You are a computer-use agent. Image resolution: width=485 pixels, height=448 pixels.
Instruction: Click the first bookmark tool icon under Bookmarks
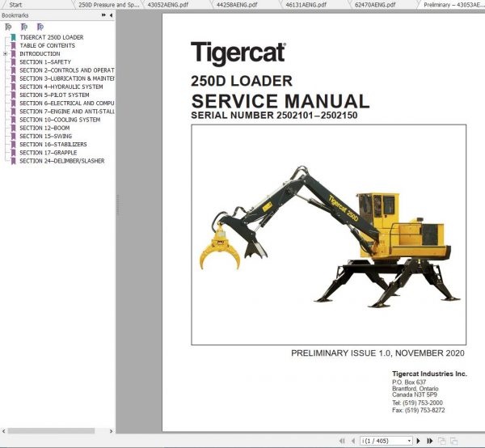point(8,27)
